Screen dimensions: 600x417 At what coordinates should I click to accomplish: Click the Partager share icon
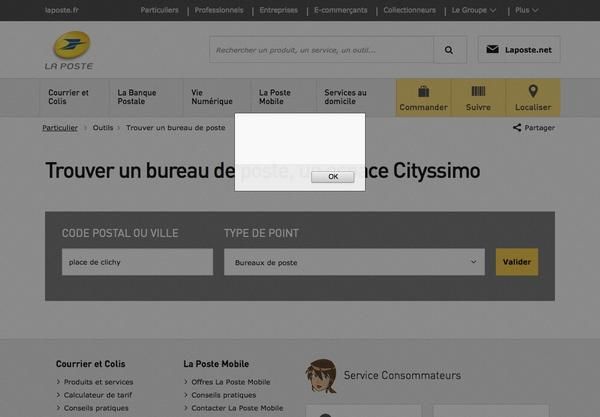click(517, 128)
